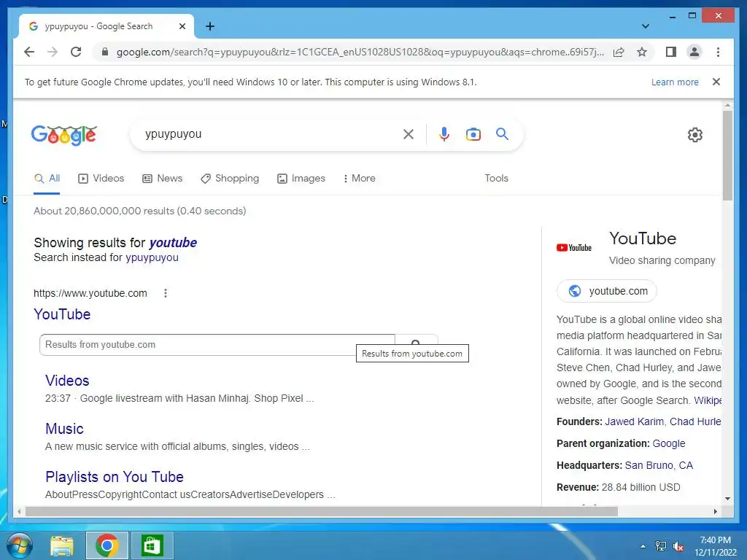Open founder Jawed Karim link
747x560 pixels.
pyautogui.click(x=634, y=422)
